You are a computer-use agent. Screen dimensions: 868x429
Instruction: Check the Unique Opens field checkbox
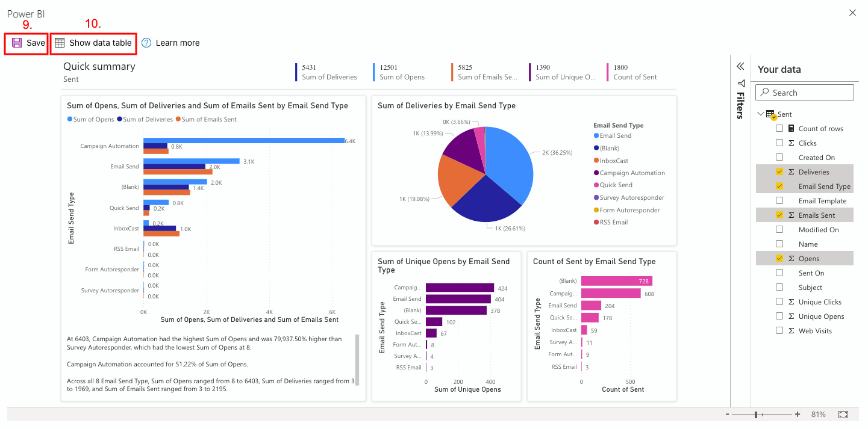[779, 316]
